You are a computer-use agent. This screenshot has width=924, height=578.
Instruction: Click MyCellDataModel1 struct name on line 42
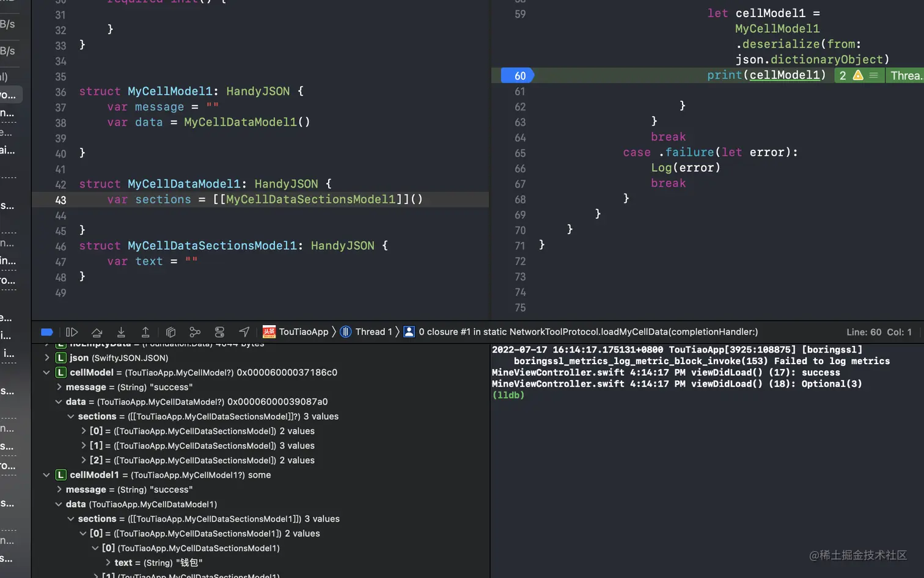pos(184,184)
